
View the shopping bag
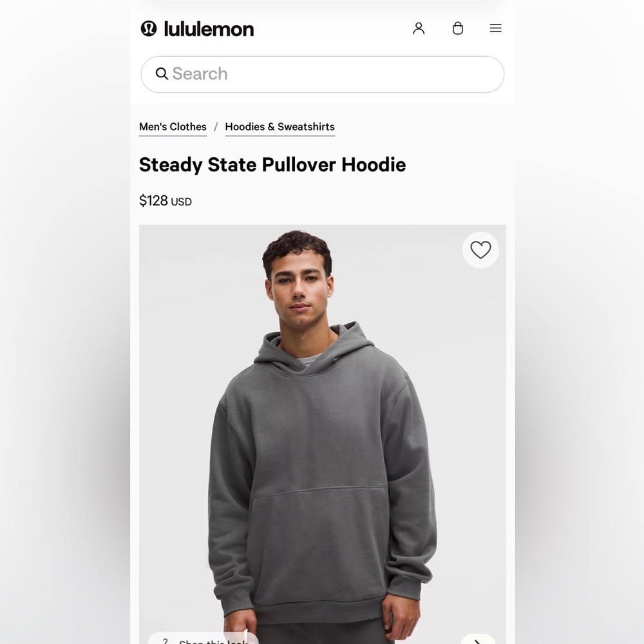458,28
